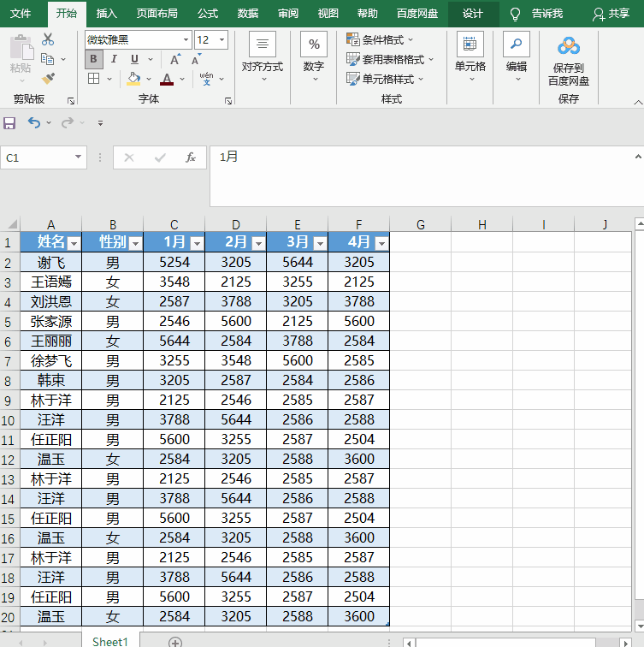The image size is (644, 647).
Task: Select cell containing 谢飞
Action: [x=51, y=262]
